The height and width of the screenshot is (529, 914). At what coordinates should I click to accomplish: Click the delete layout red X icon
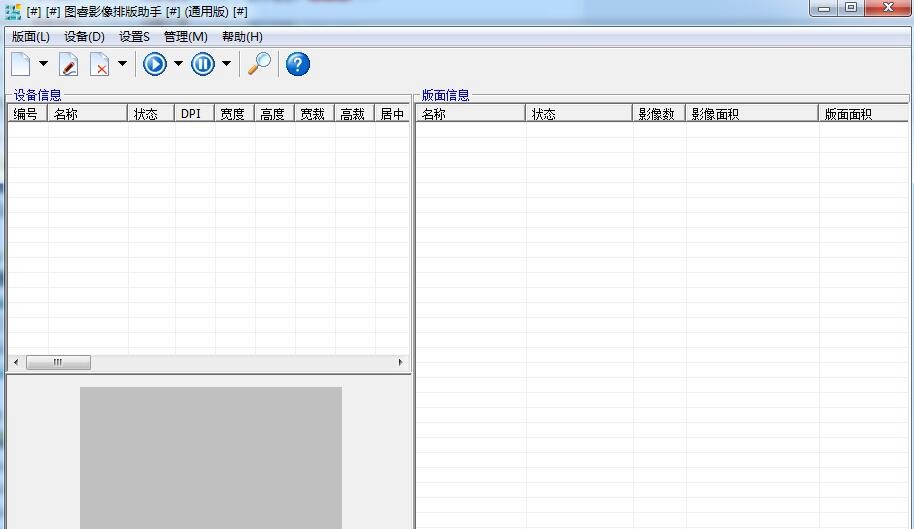(x=100, y=64)
